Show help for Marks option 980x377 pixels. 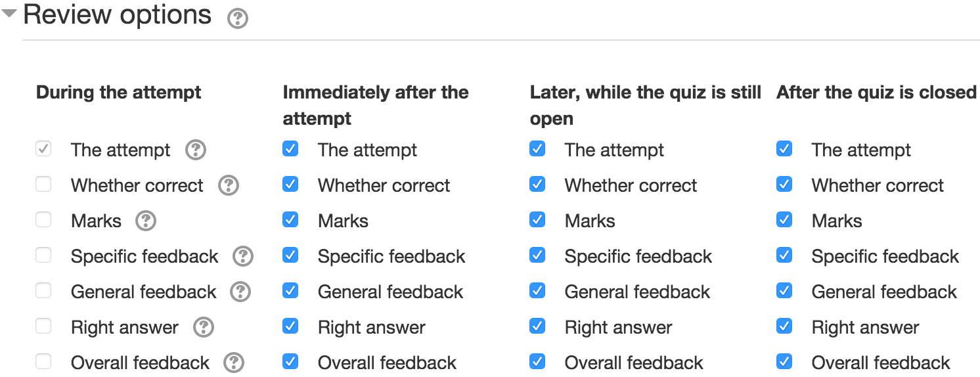tap(145, 221)
